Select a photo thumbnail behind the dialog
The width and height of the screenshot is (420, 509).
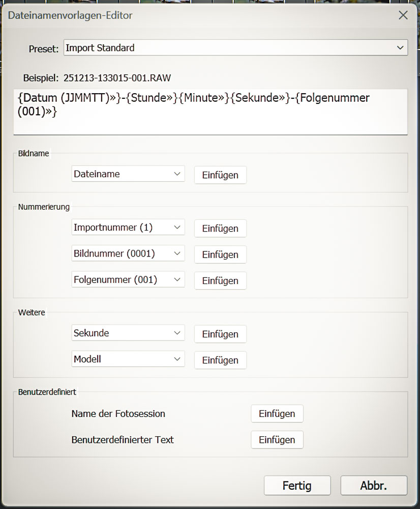point(66,2)
